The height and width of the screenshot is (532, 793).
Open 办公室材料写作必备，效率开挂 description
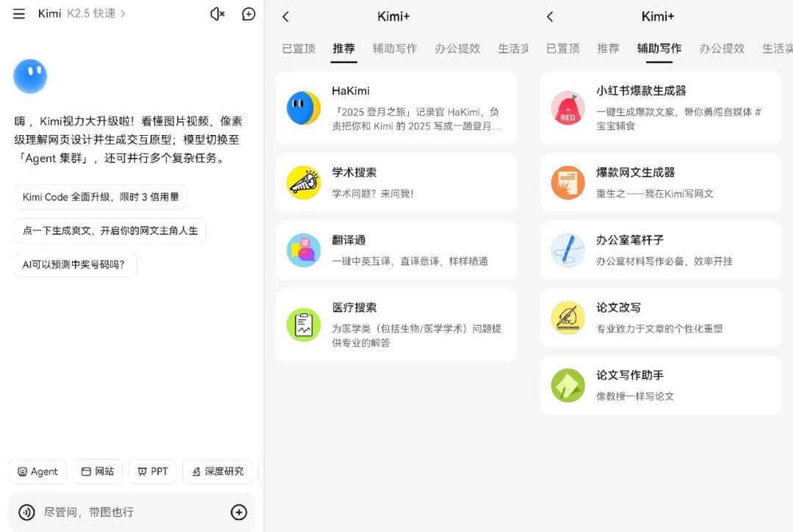coord(664,261)
